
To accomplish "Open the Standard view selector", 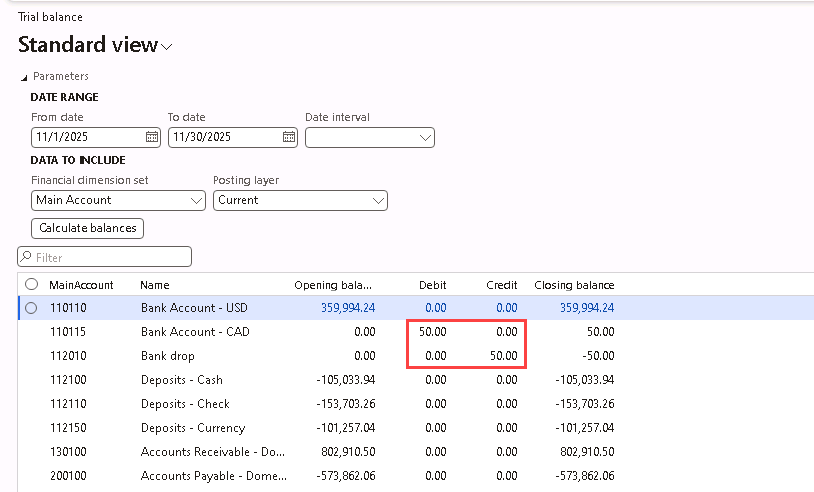I will coord(166,46).
